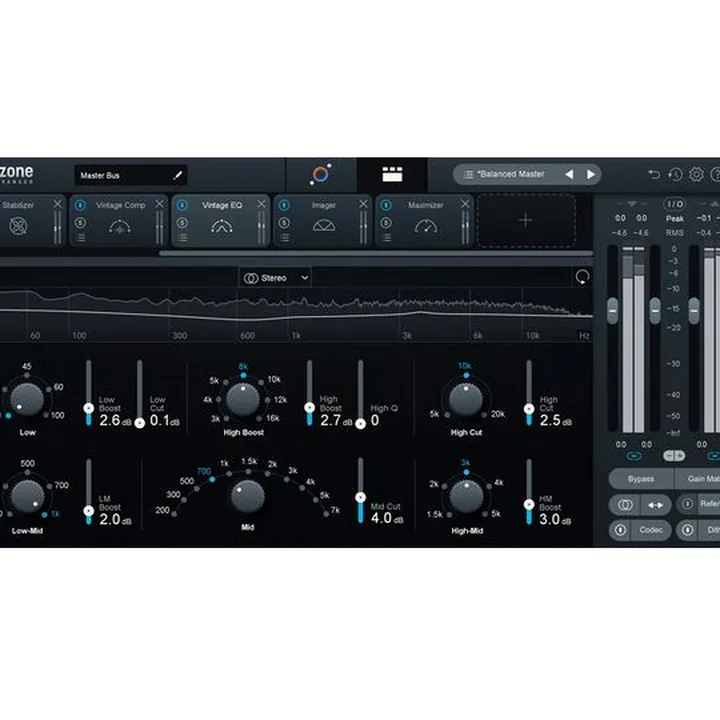Open the Stereo channel mode dropdown
Viewport: 720px width, 720px height.
(x=276, y=278)
